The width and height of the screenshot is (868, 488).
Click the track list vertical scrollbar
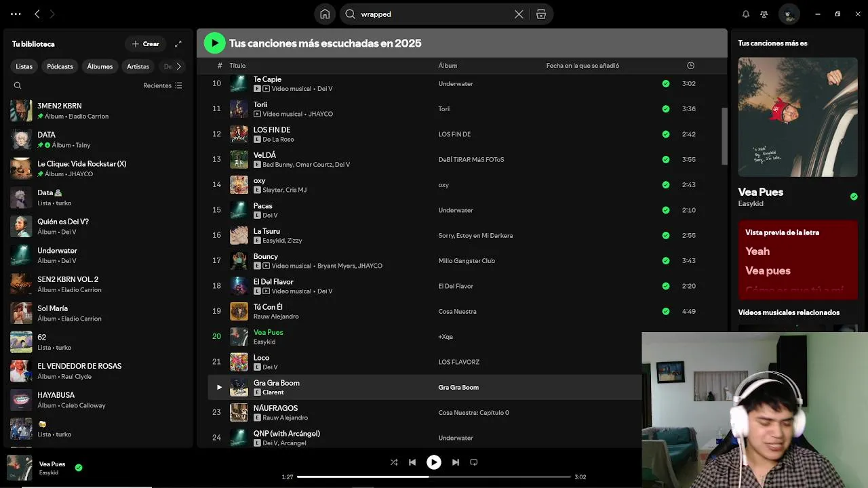tap(724, 136)
